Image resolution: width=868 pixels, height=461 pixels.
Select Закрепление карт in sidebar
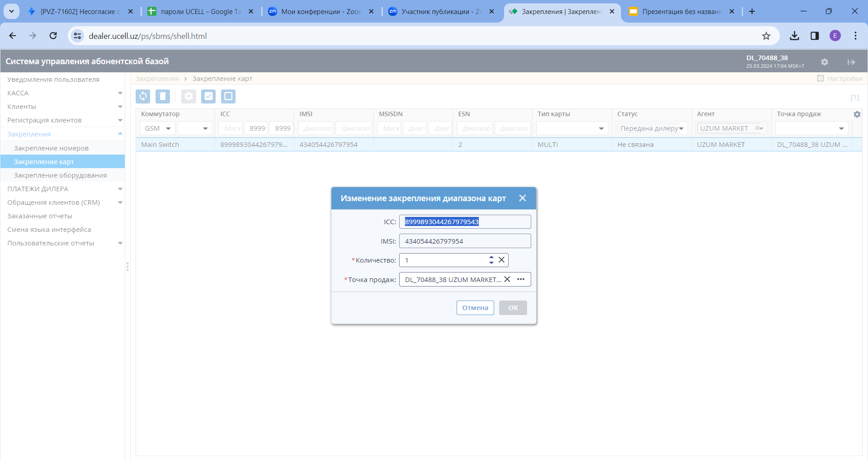tap(62, 162)
